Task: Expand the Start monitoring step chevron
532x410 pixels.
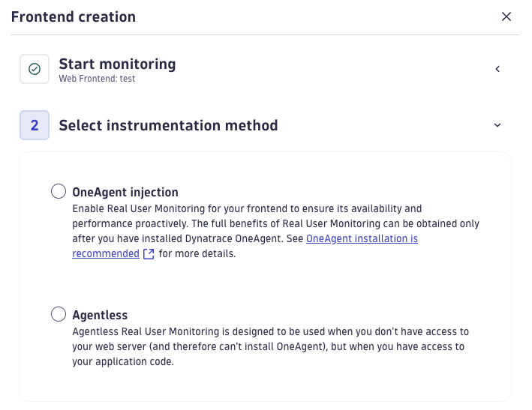Action: coord(497,69)
